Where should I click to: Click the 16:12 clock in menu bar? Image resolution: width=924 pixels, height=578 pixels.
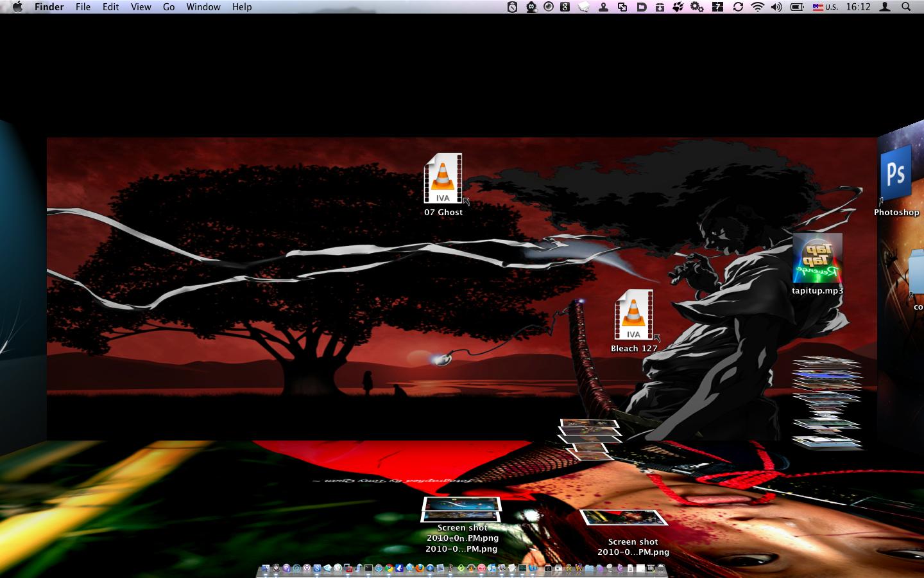pos(858,7)
